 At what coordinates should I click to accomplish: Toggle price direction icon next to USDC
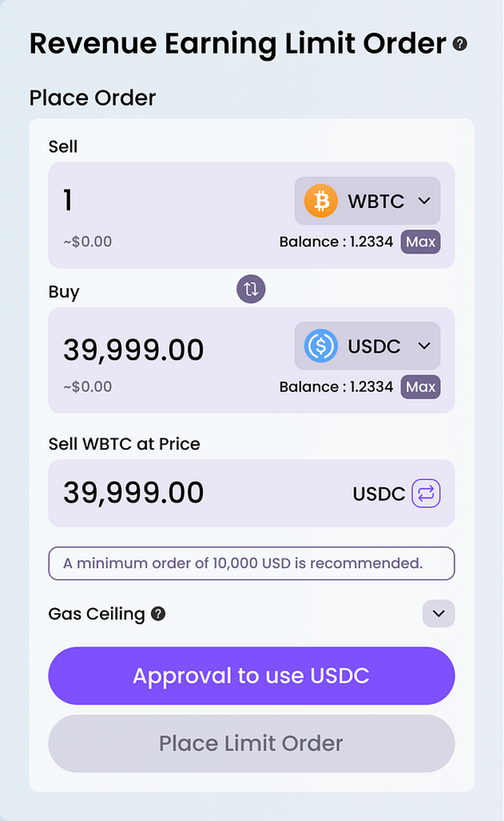(x=426, y=493)
